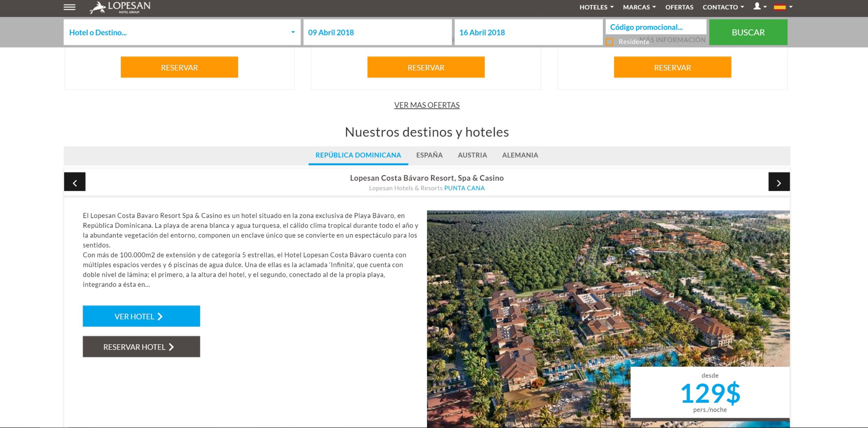Open the HOTELES dropdown menu

[596, 7]
